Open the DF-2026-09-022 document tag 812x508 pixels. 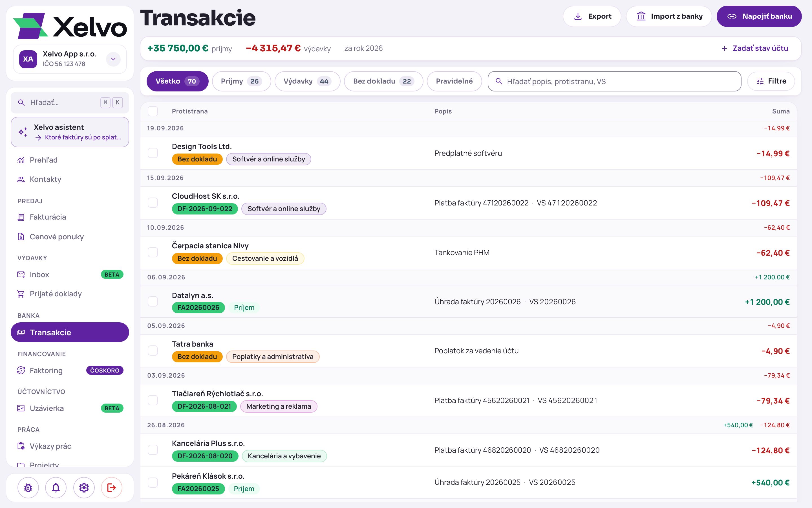click(205, 209)
